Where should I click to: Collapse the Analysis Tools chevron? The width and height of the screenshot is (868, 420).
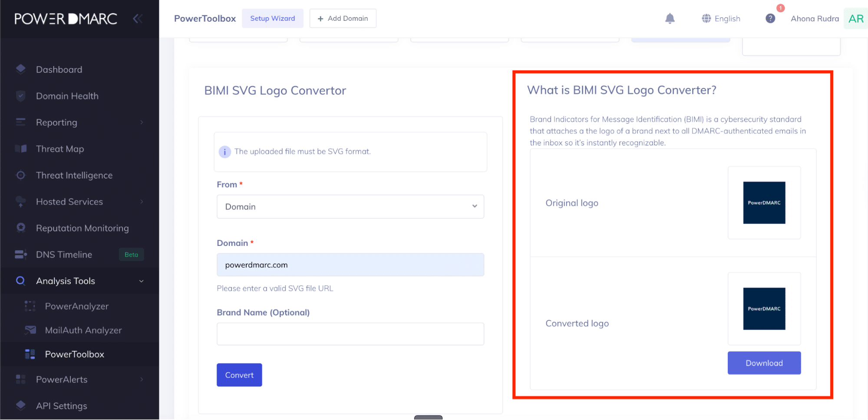(142, 281)
